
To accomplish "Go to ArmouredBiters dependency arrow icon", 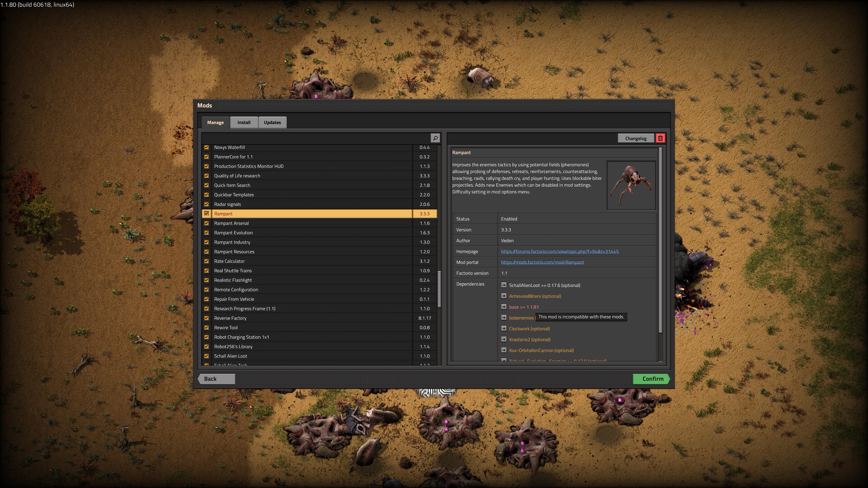I will click(504, 296).
